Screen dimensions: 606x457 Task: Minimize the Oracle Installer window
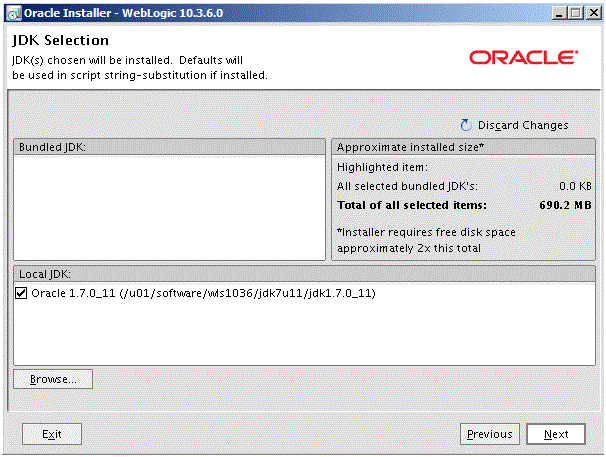(x=558, y=14)
